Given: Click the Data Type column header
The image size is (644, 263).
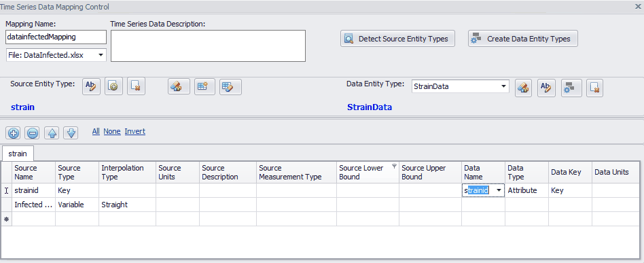Looking at the screenshot, I should click(527, 172).
